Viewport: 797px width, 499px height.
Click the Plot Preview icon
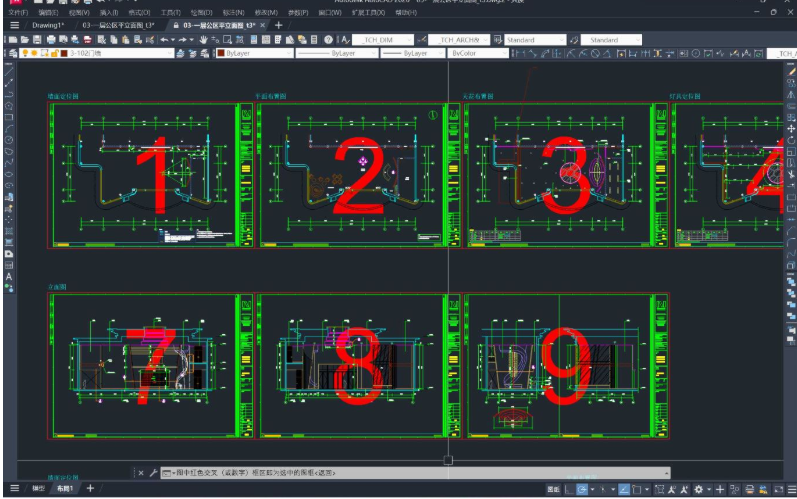(63, 40)
